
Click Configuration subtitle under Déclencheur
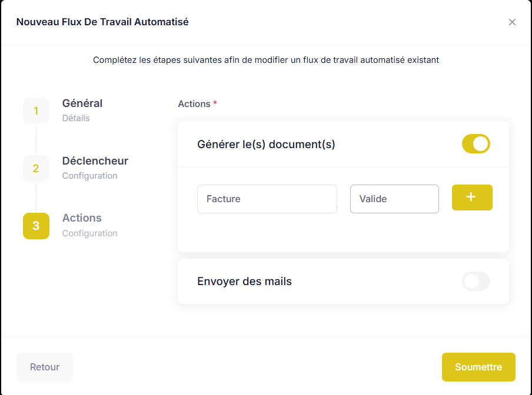pyautogui.click(x=89, y=176)
